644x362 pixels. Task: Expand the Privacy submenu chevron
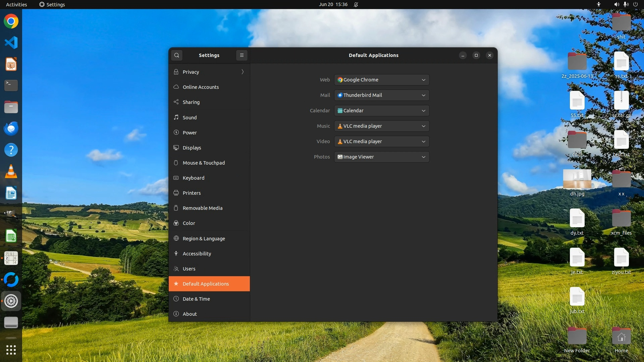pyautogui.click(x=243, y=72)
